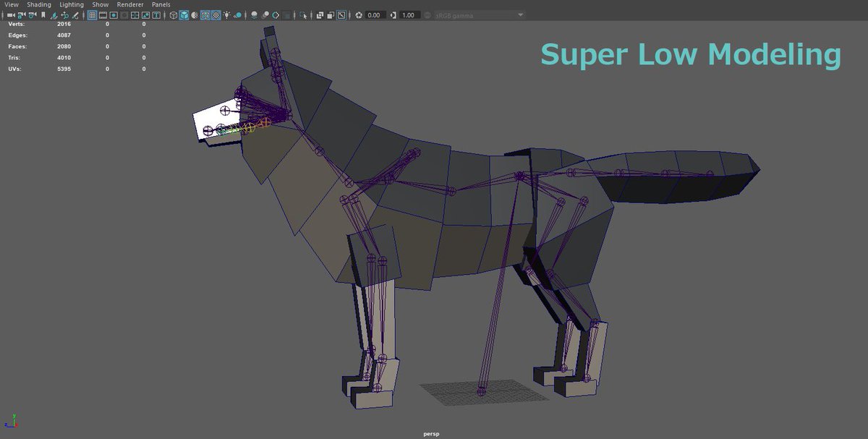
Task: Enable Screen Space Ambient Occlusion icon
Action: point(254,15)
